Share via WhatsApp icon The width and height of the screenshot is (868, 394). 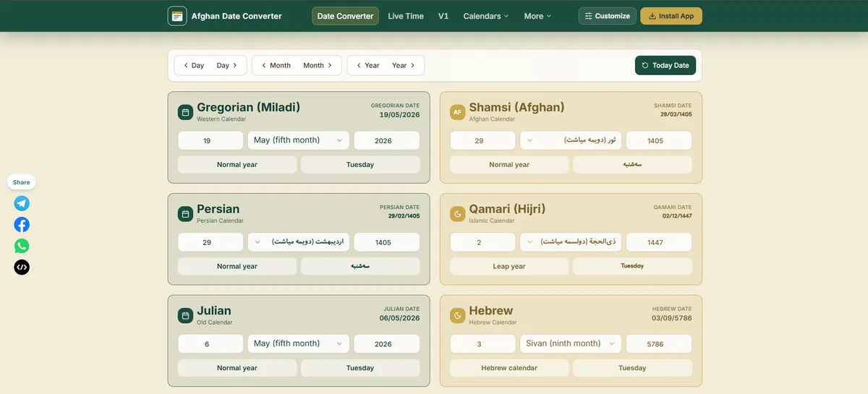[22, 246]
